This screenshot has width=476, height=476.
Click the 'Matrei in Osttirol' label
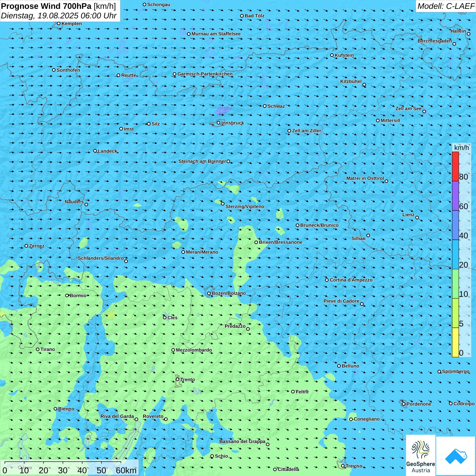(365, 178)
